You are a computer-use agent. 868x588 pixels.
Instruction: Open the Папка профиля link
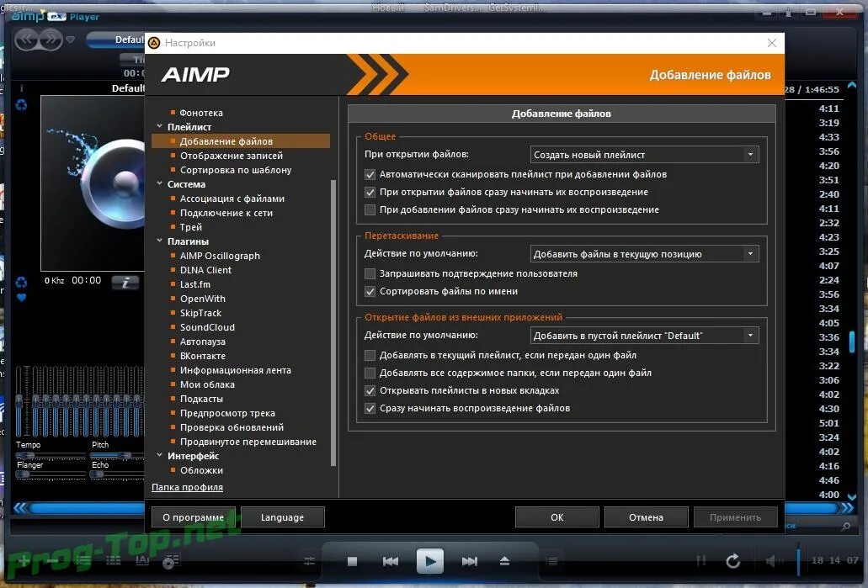pos(187,487)
